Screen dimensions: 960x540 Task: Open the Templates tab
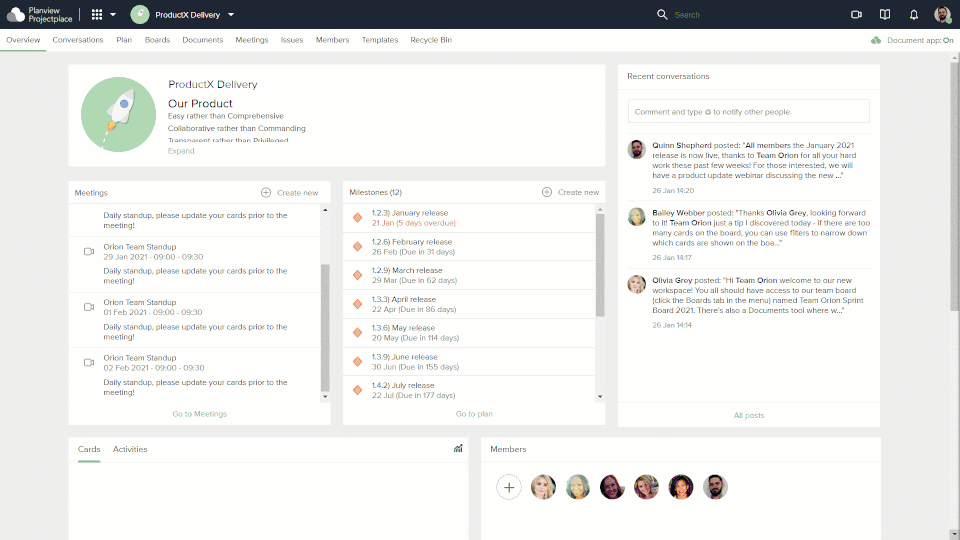click(x=380, y=40)
